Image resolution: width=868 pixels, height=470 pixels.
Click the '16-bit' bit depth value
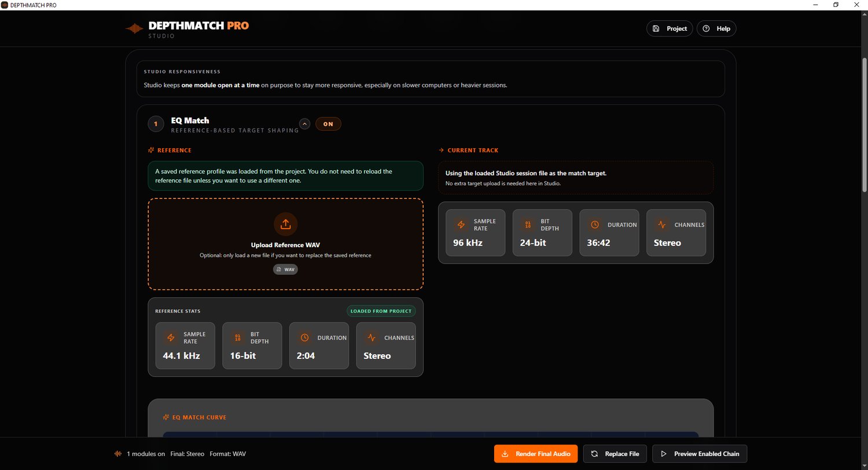point(244,356)
